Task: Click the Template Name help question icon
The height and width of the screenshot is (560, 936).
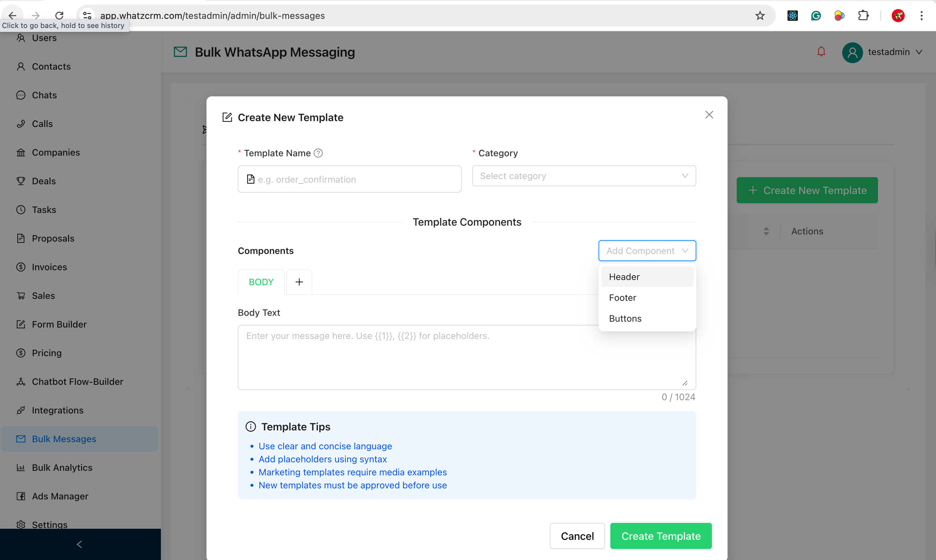Action: [x=318, y=153]
